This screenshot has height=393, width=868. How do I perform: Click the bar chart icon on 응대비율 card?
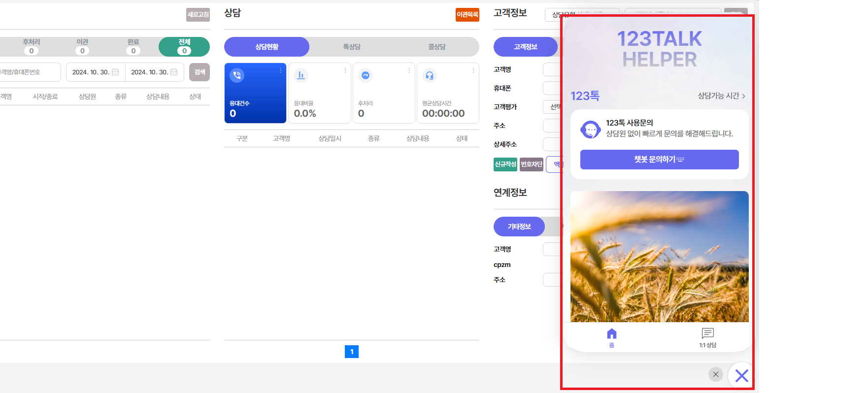300,75
